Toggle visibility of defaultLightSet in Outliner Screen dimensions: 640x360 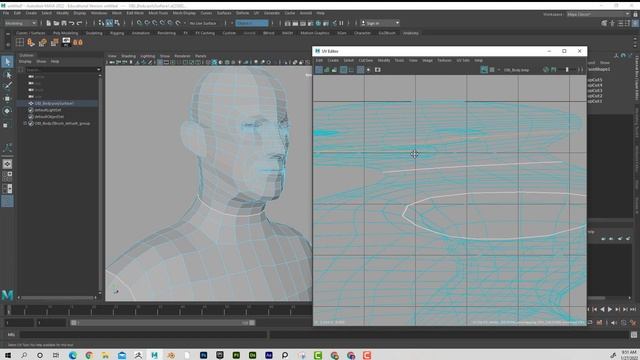tap(31, 110)
